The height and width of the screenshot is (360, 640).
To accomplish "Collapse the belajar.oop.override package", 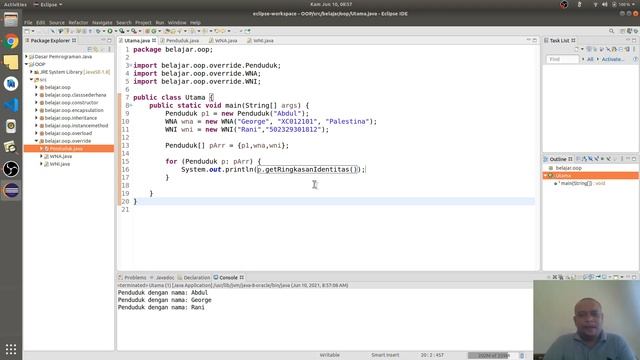I will 36,141.
